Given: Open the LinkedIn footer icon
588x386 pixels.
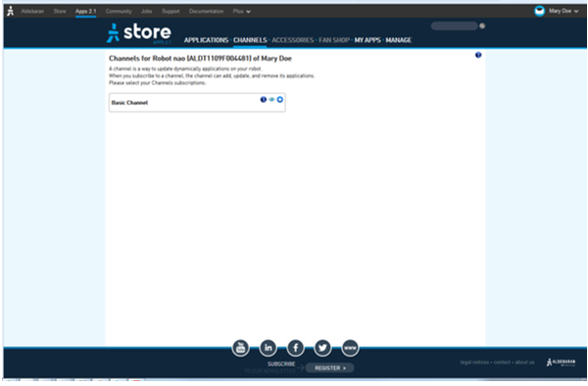Looking at the screenshot, I should 269,348.
